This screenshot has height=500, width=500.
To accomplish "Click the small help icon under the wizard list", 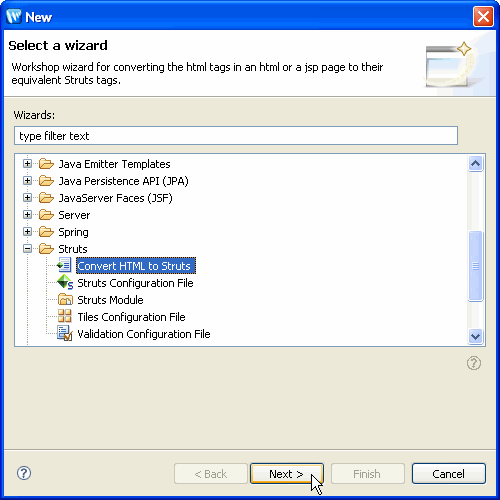I will pos(474,363).
